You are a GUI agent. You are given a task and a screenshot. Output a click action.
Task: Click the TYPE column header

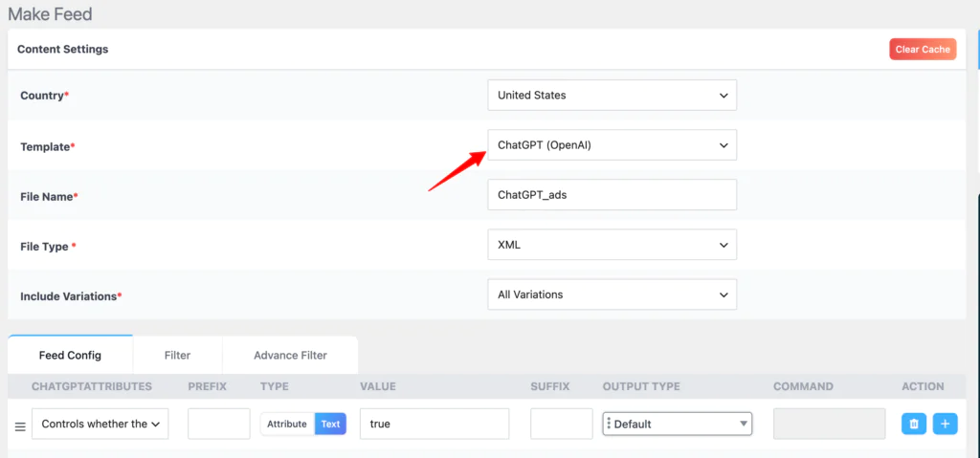pos(275,387)
